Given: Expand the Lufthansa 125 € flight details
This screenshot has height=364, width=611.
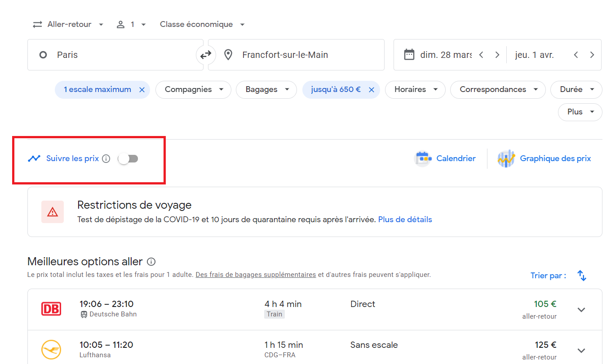Looking at the screenshot, I should 581,351.
